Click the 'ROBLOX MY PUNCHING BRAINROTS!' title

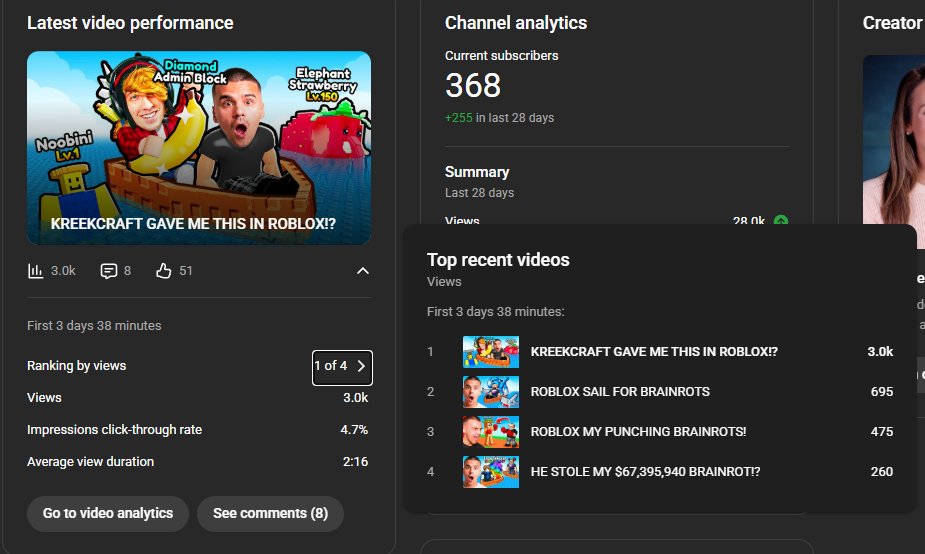pyautogui.click(x=638, y=432)
